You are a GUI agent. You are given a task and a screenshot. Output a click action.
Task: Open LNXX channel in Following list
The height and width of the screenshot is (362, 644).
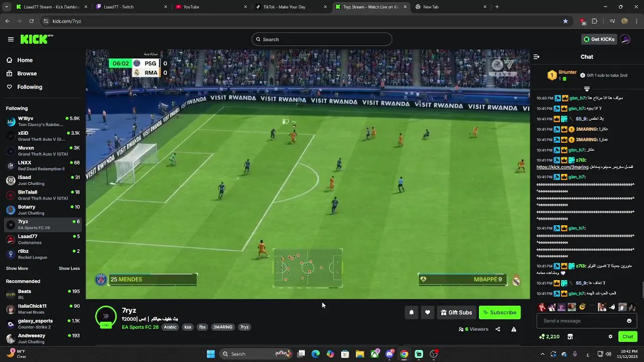tap(43, 165)
